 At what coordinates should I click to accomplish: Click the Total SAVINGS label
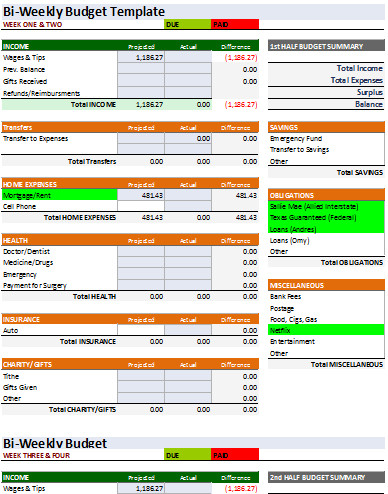pos(360,172)
